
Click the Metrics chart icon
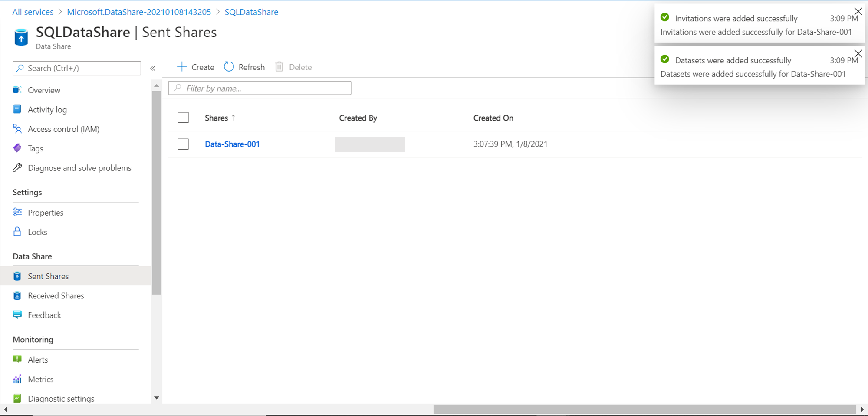17,379
